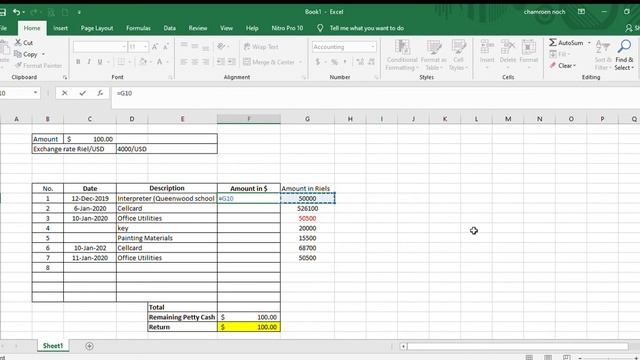640x360 pixels.
Task: Open Format as Table gallery
Action: [x=433, y=55]
